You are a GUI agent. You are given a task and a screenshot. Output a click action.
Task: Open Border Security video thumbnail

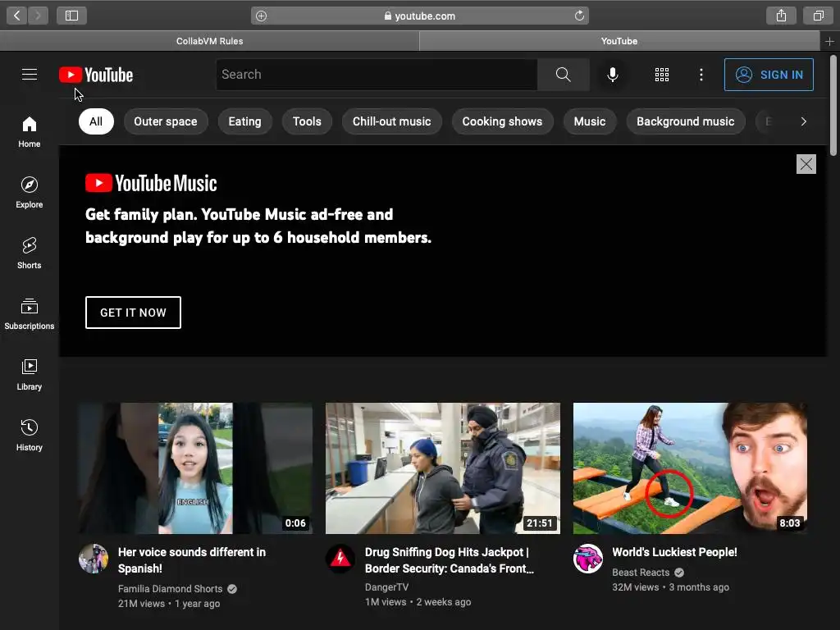click(x=442, y=468)
